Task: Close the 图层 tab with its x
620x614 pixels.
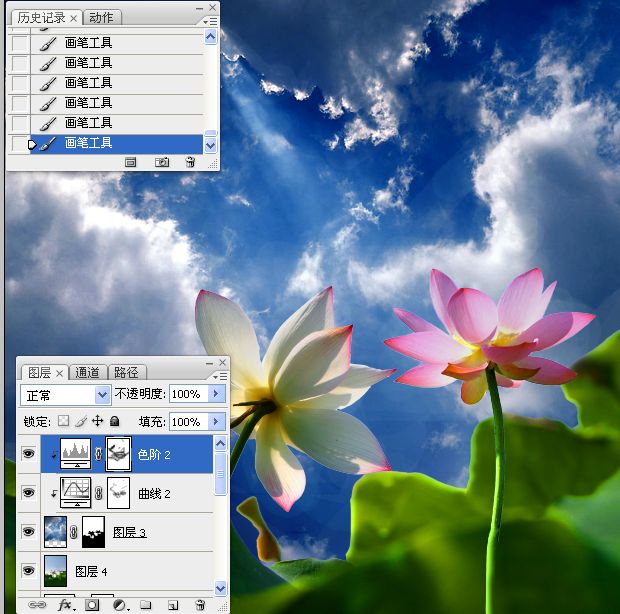Action: (60, 373)
